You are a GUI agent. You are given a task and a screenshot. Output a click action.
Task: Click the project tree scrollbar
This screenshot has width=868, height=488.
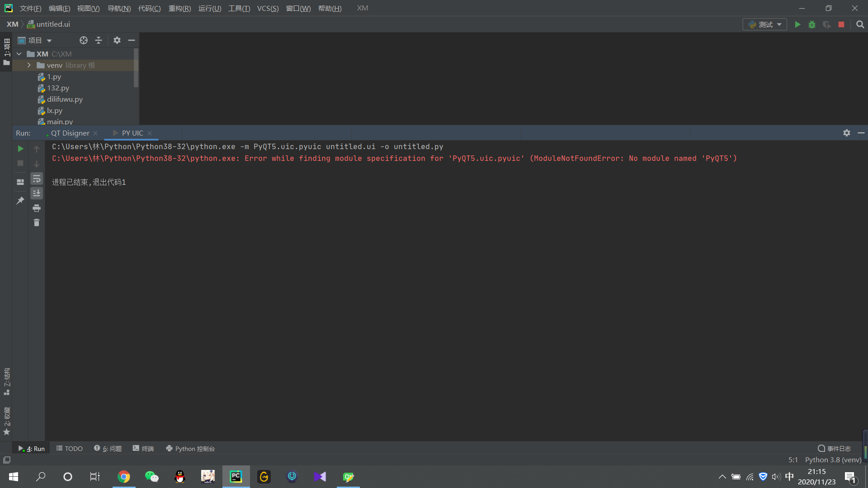(136, 68)
